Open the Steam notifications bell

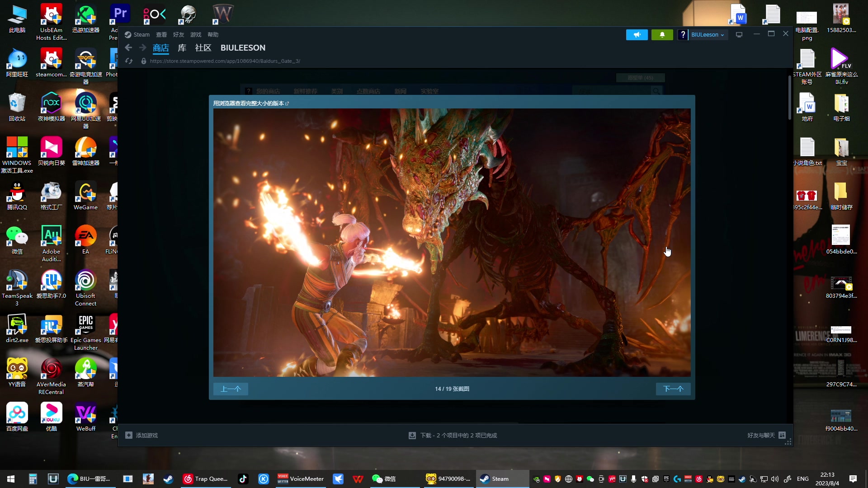point(662,35)
